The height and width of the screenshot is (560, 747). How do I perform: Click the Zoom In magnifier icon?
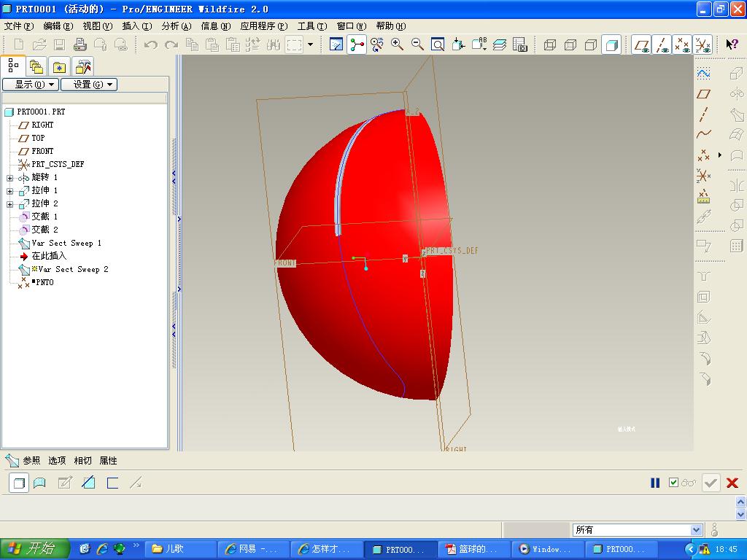pos(397,44)
